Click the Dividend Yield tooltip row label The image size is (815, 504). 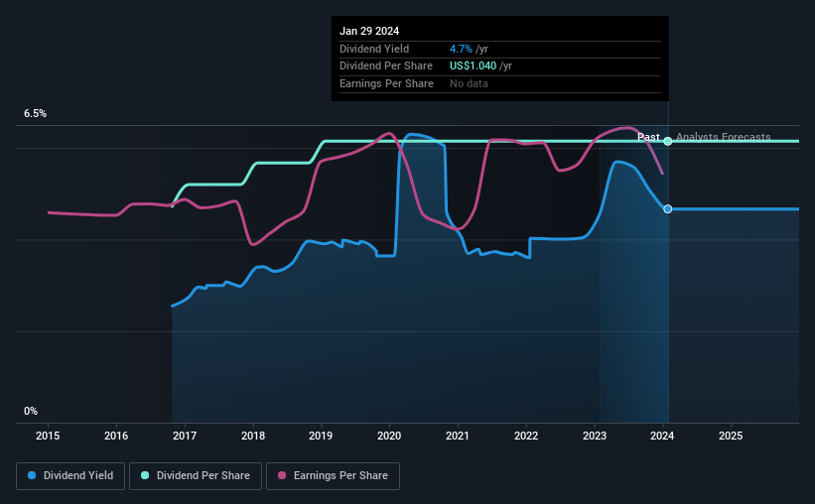(374, 49)
